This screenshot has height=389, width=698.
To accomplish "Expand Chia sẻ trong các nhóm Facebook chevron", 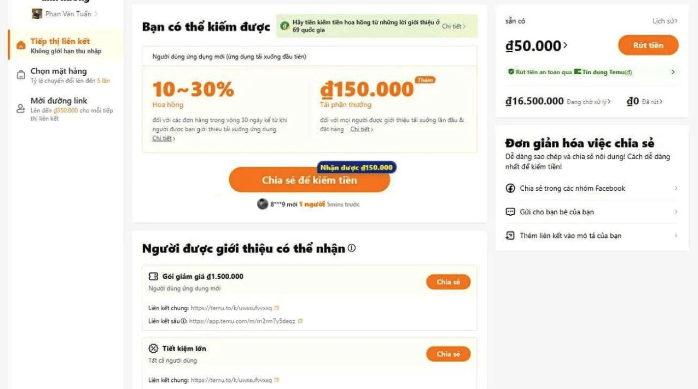I will click(x=676, y=188).
